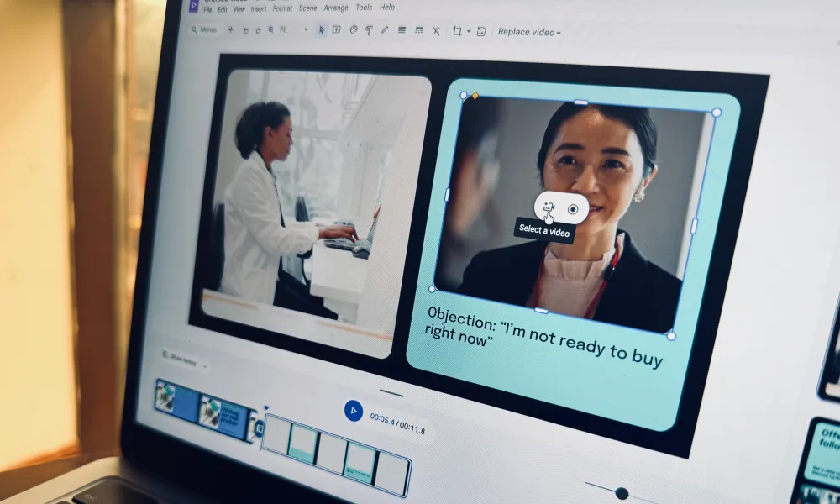Click the add (plus) toolbar icon
This screenshot has height=504, width=840.
pyautogui.click(x=231, y=30)
